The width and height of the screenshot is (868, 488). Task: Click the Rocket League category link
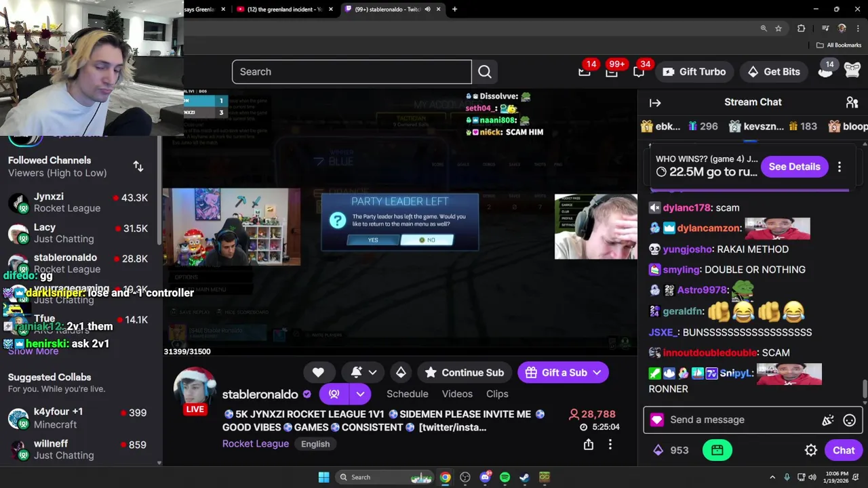pyautogui.click(x=256, y=444)
